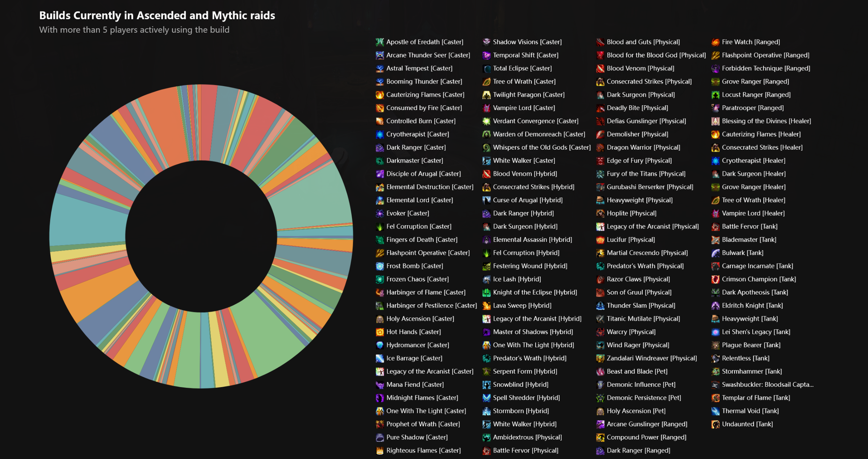Viewport: 868px width, 459px height.
Task: Click the Crimson Champion tank icon
Action: click(x=715, y=279)
